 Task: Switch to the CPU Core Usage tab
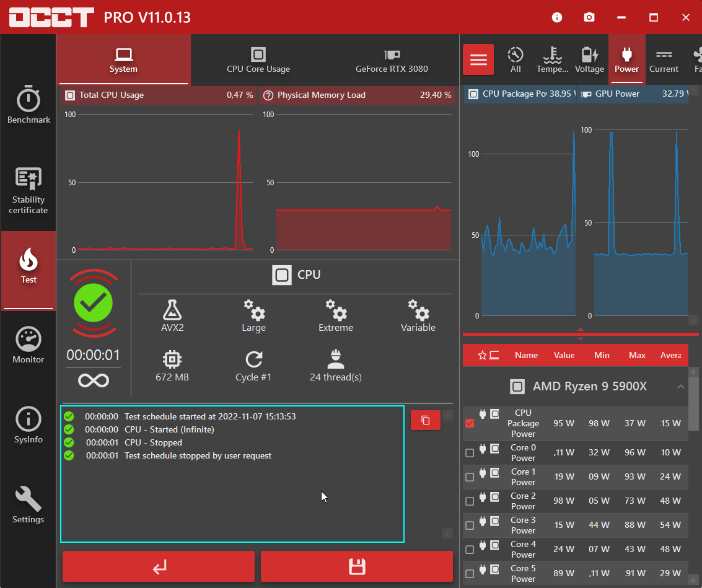258,61
